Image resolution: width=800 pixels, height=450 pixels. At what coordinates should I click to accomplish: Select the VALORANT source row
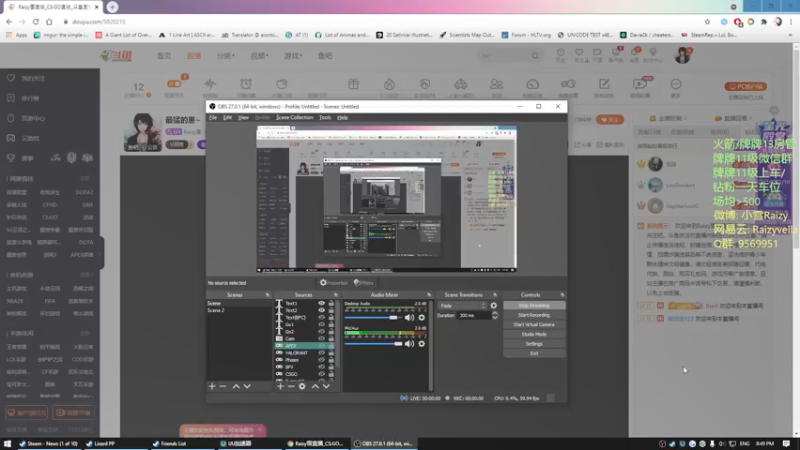305,353
